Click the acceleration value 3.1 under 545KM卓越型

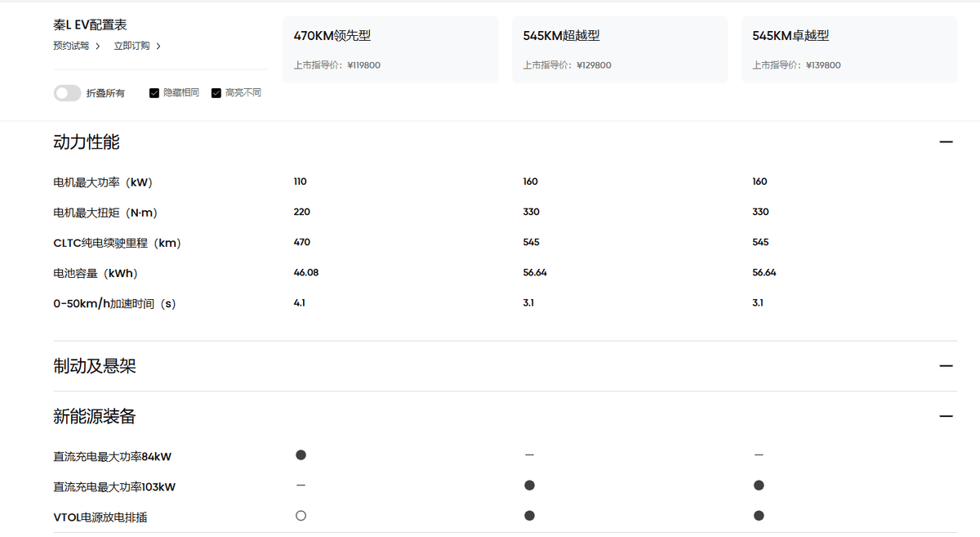point(759,302)
